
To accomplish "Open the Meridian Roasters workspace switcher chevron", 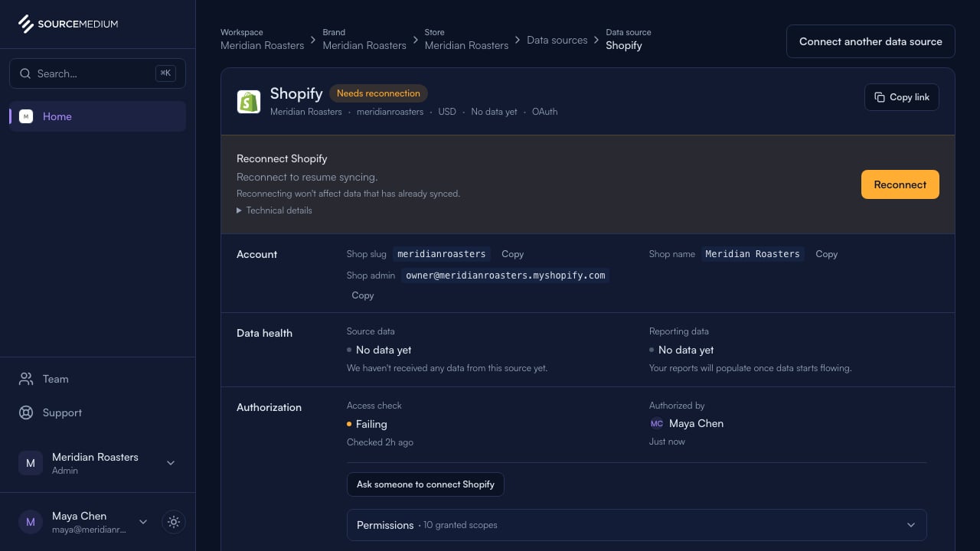I will (171, 463).
